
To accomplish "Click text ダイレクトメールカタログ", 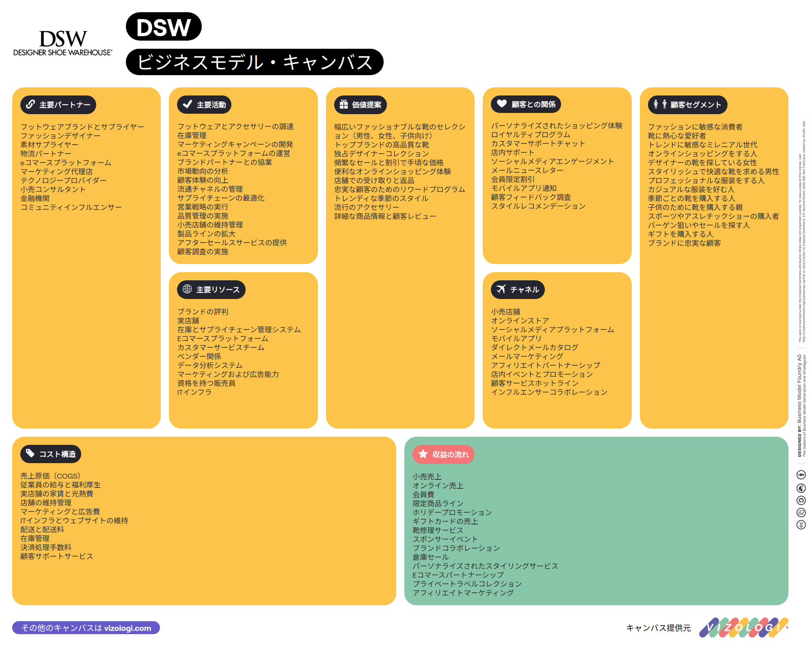I will point(535,347).
